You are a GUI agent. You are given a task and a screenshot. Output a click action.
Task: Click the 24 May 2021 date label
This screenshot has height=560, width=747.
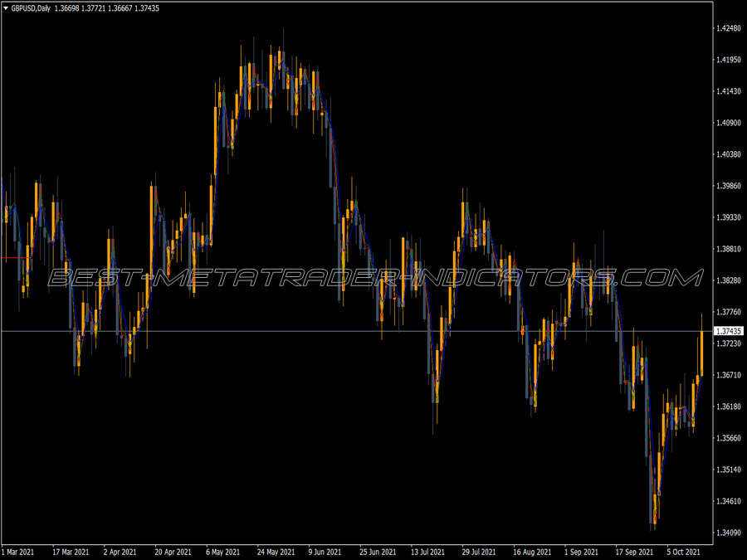point(276,552)
